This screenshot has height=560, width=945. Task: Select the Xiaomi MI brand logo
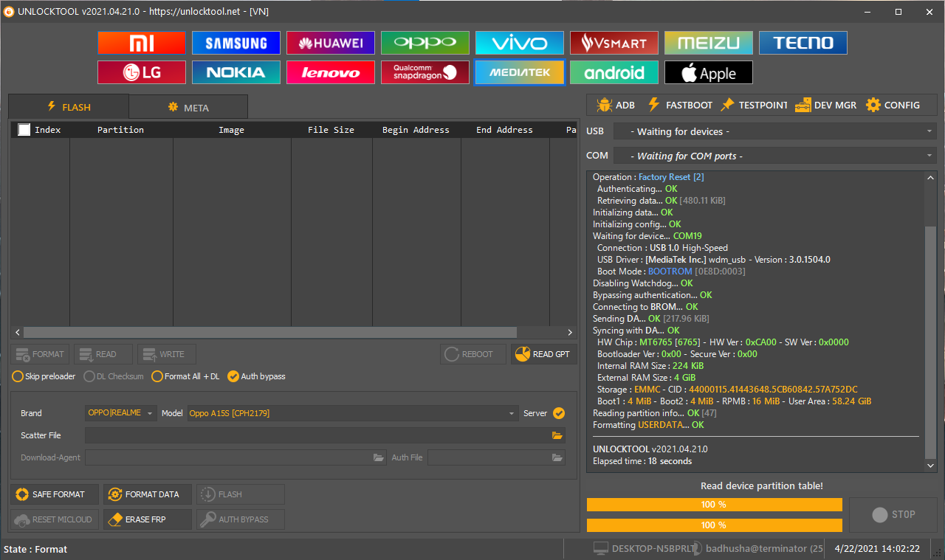pyautogui.click(x=142, y=43)
